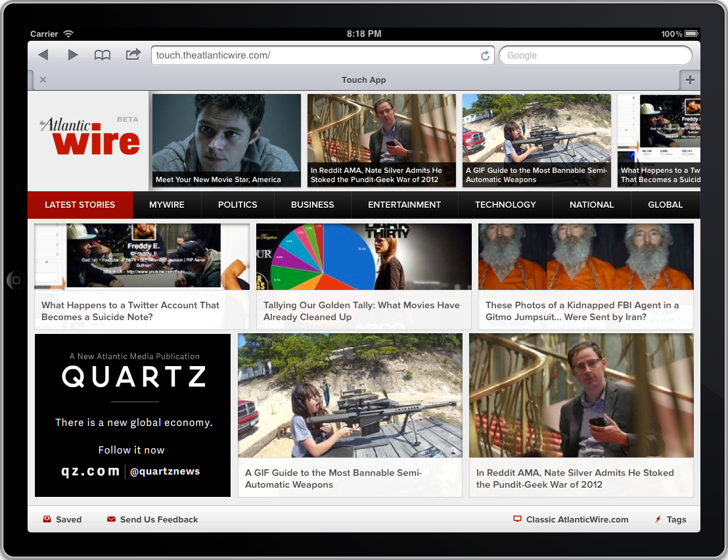Tap the 8:18 PM clock
728x560 pixels.
[x=364, y=34]
